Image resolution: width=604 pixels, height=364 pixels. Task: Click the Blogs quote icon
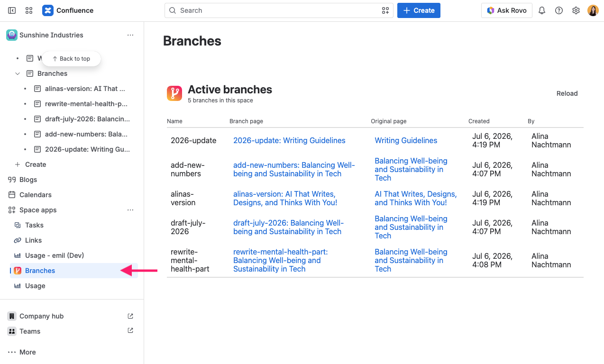tap(12, 180)
